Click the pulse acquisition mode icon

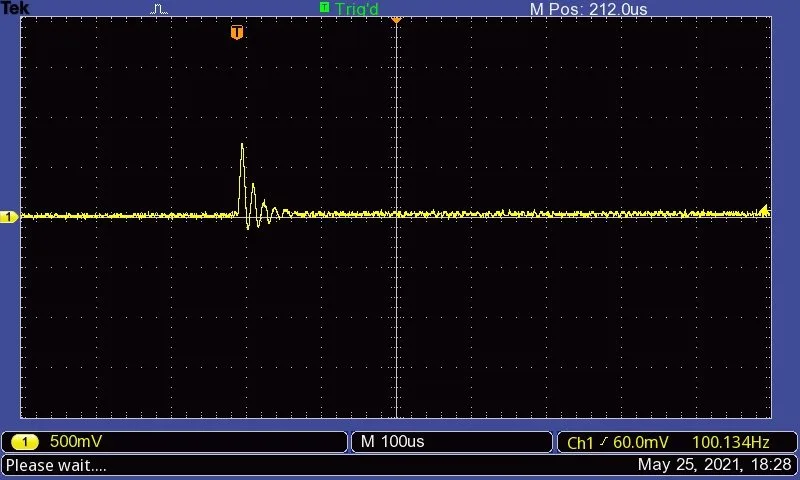pyautogui.click(x=160, y=9)
